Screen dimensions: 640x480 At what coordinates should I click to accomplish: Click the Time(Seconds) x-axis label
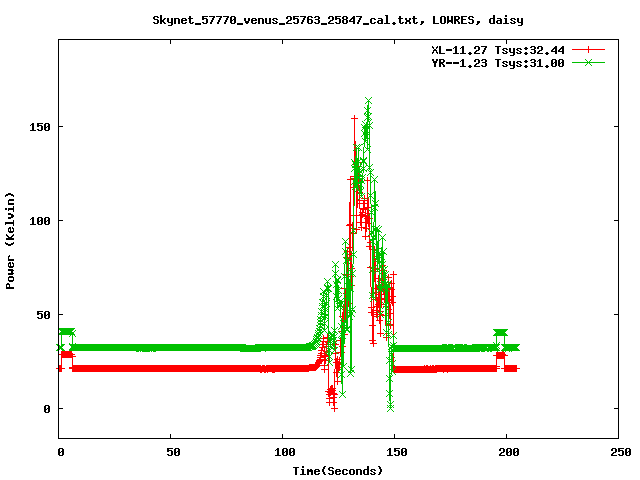tap(338, 471)
